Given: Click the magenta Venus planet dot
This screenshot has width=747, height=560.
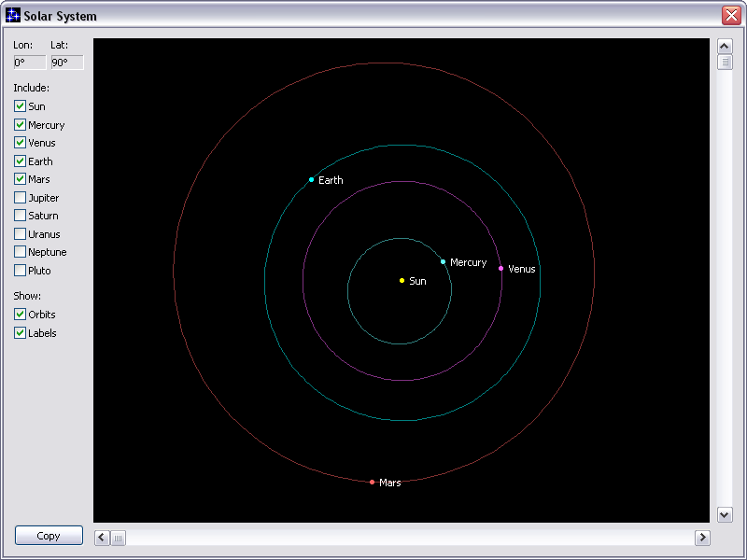Looking at the screenshot, I should coord(500,268).
